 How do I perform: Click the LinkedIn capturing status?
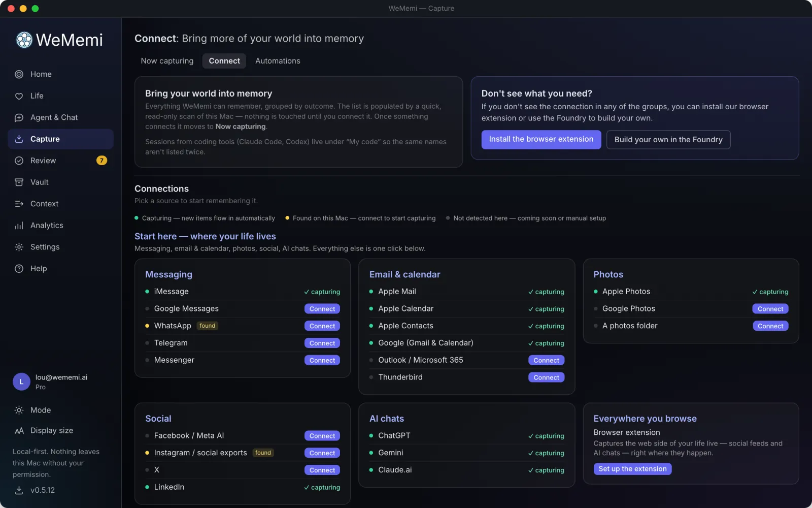pos(322,488)
